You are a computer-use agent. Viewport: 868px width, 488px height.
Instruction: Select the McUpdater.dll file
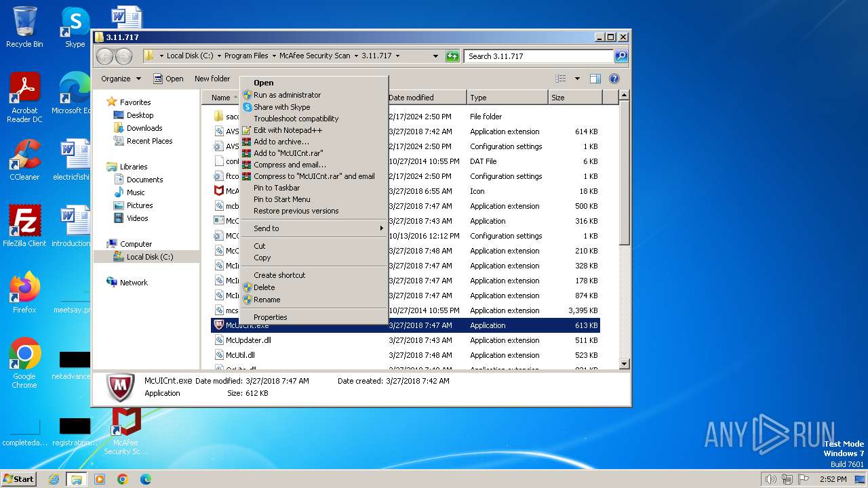(x=406, y=340)
